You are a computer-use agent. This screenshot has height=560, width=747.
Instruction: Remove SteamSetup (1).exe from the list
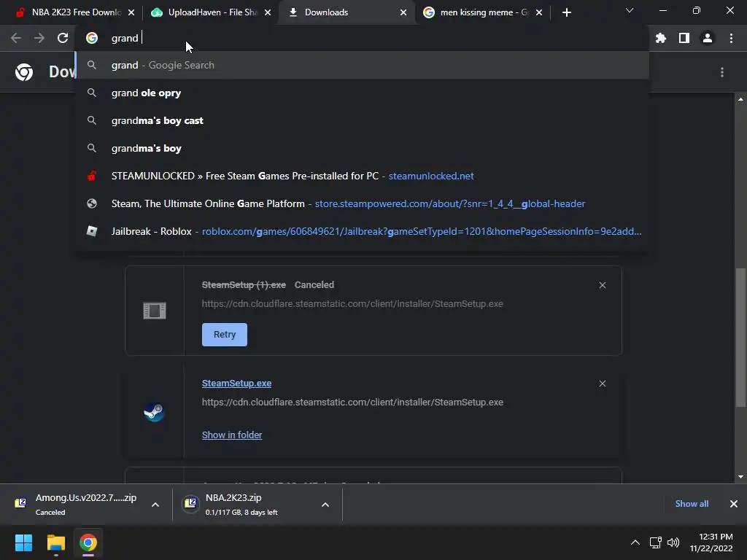[x=602, y=285]
